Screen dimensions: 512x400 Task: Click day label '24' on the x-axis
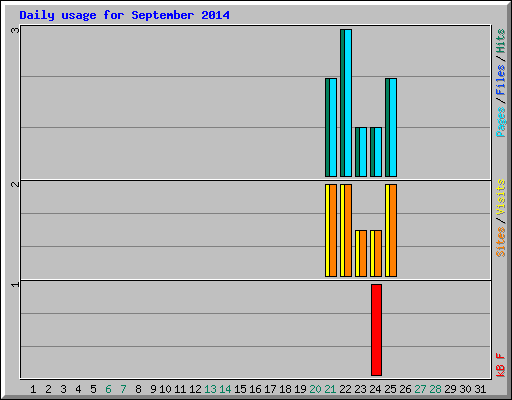pos(375,389)
